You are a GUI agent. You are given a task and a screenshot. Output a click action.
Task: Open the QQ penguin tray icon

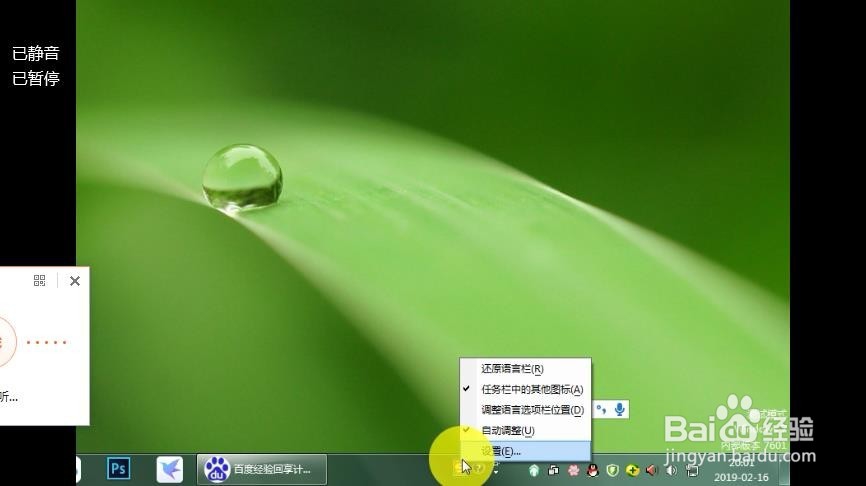(593, 471)
